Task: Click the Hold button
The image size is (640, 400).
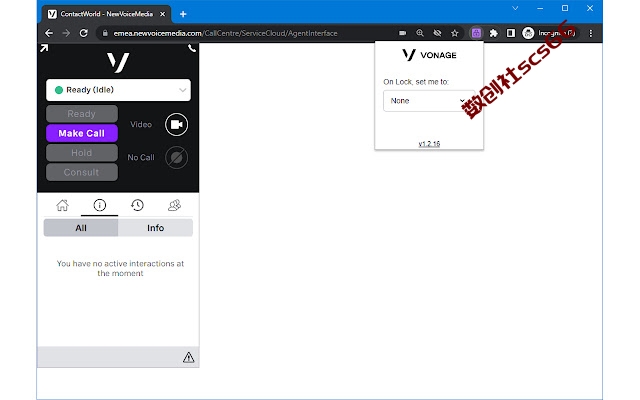Action: click(82, 153)
